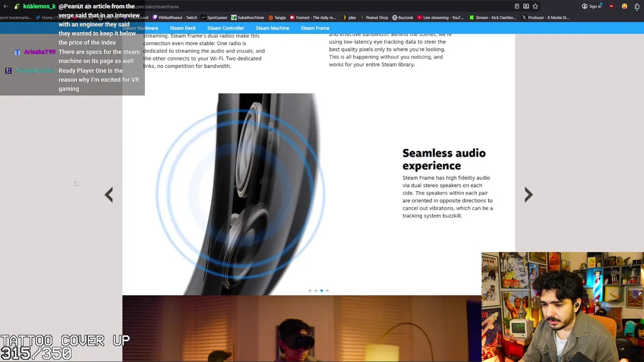The image size is (644, 362).
Task: Click chat username koalemos_k
Action: 39,7
